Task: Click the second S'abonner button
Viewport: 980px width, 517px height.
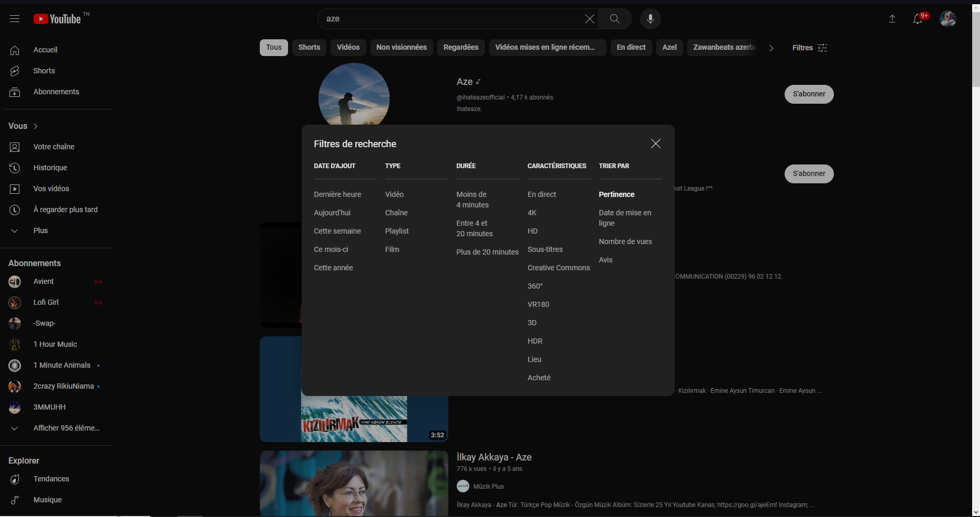Action: point(809,174)
